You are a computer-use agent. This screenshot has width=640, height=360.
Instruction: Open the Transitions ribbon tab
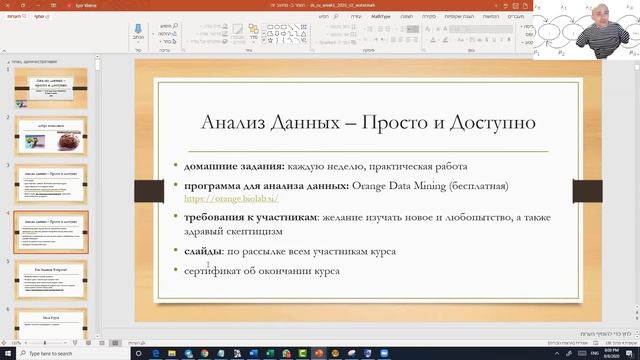pos(516,16)
